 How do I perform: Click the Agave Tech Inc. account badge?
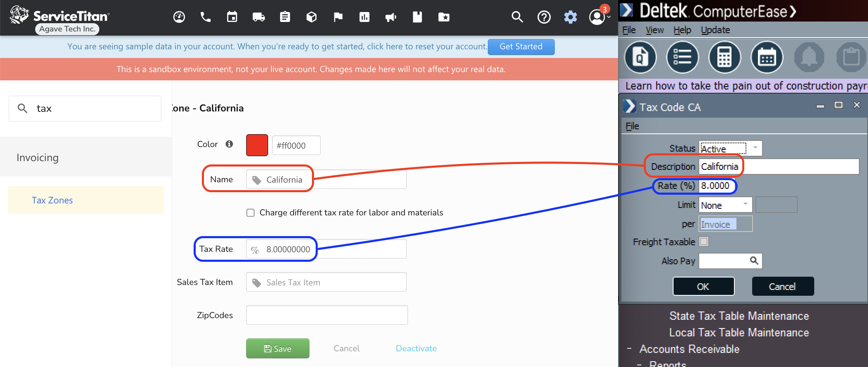point(67,29)
